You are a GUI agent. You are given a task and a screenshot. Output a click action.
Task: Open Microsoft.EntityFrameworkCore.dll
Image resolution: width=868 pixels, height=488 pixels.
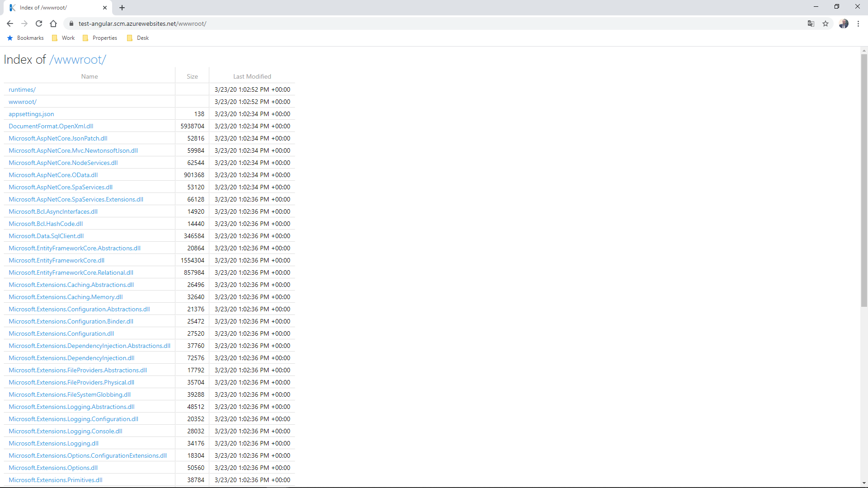pyautogui.click(x=57, y=260)
